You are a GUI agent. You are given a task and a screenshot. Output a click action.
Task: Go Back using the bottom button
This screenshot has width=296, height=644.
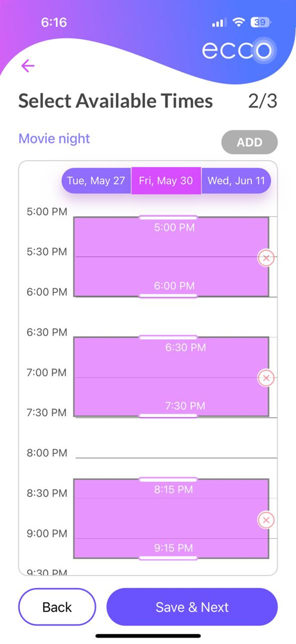pyautogui.click(x=57, y=607)
